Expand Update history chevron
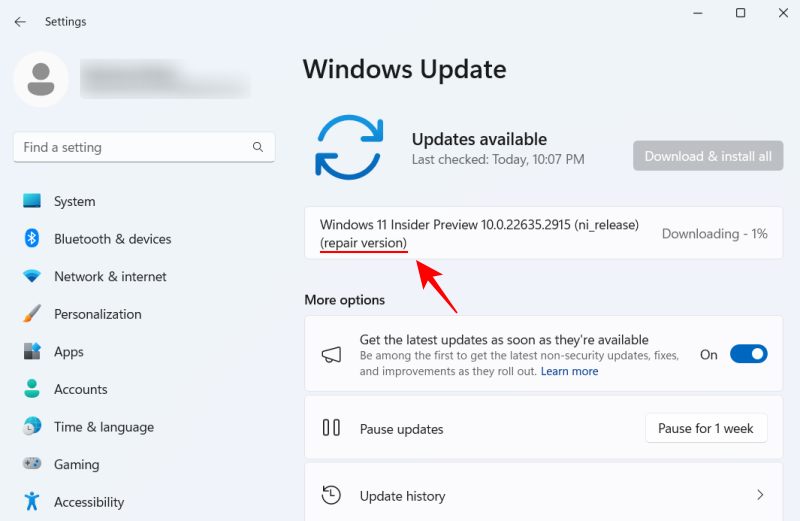This screenshot has width=800, height=521. [760, 494]
